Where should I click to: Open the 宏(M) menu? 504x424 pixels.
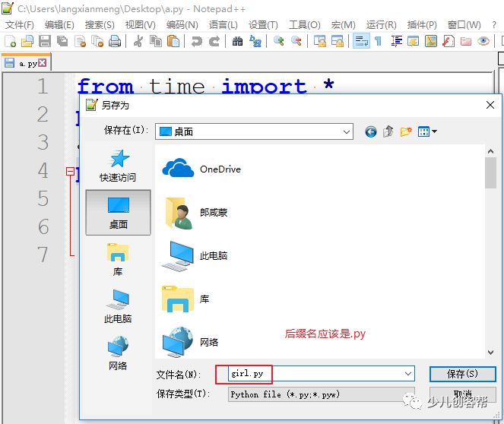pyautogui.click(x=344, y=25)
